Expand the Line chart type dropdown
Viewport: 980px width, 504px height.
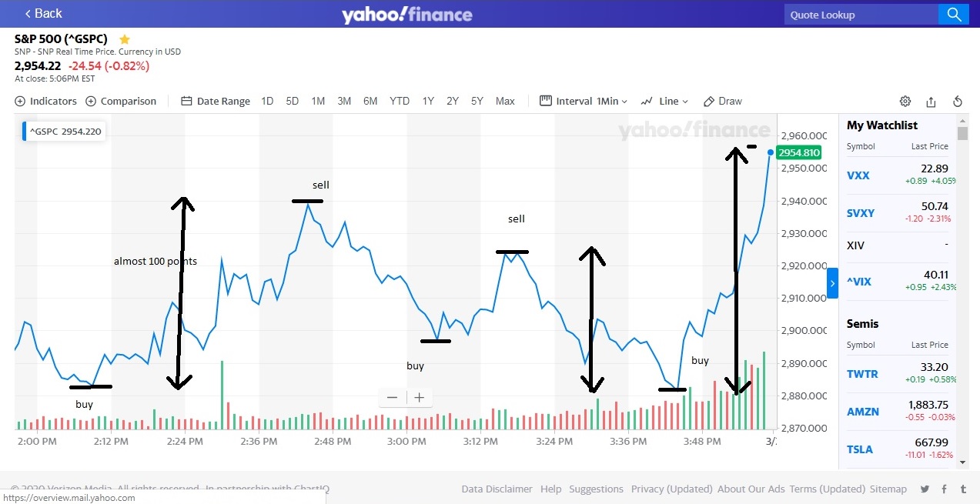664,101
